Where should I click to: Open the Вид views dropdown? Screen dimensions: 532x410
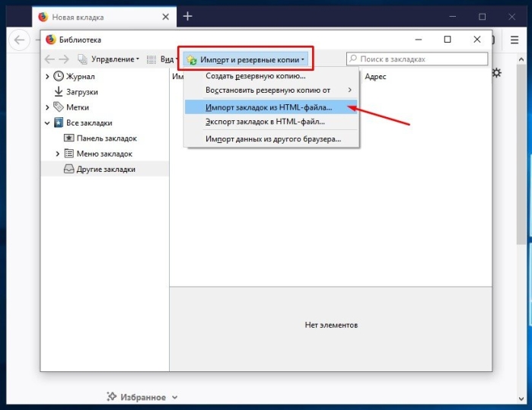click(163, 59)
